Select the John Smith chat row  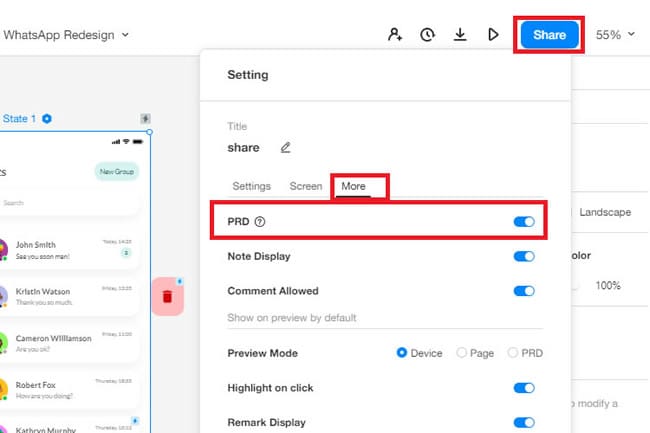click(68, 251)
